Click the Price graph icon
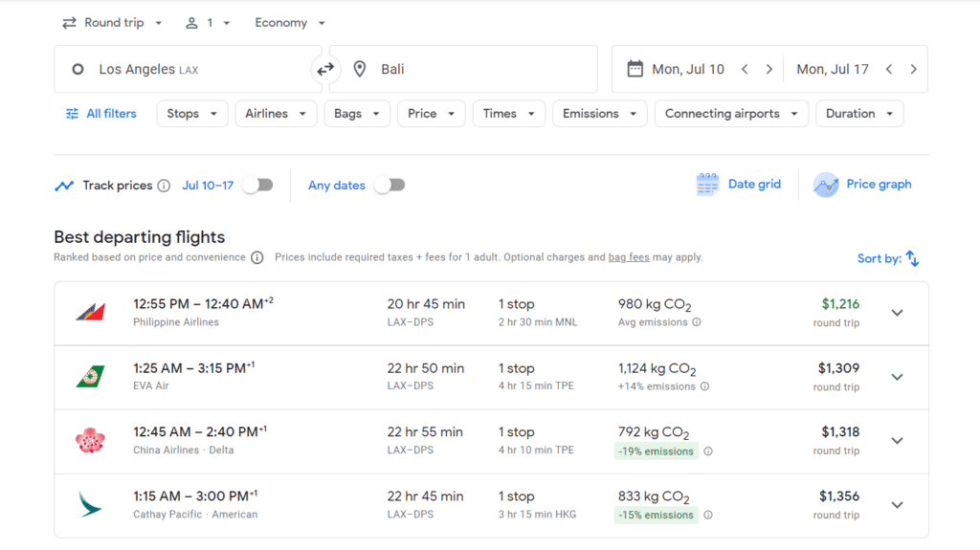This screenshot has width=980, height=550. pos(826,185)
